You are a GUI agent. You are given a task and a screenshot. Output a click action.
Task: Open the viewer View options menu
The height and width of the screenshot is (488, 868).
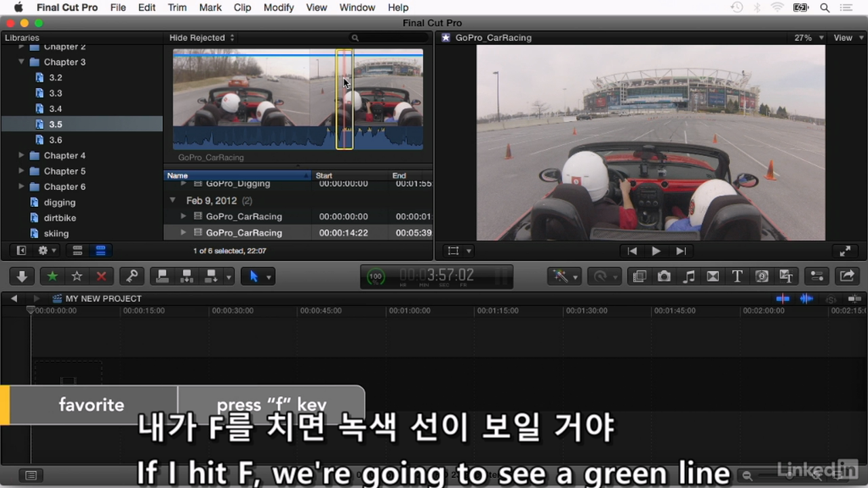[847, 38]
